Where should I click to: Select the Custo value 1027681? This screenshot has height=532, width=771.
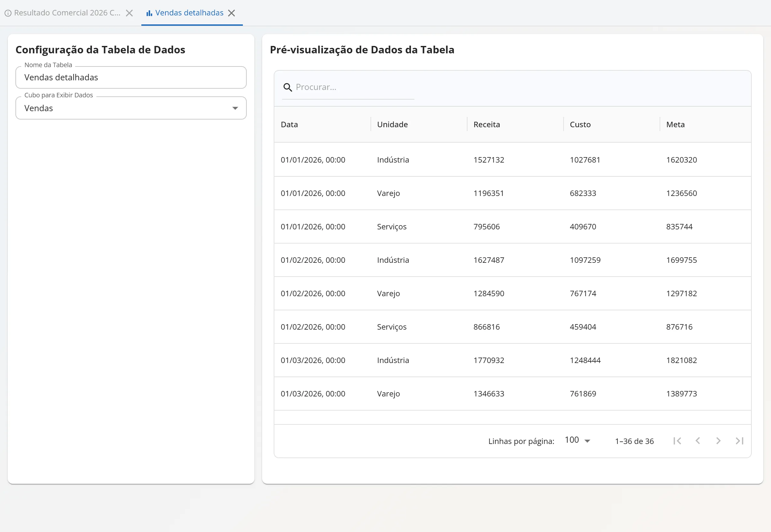click(585, 160)
